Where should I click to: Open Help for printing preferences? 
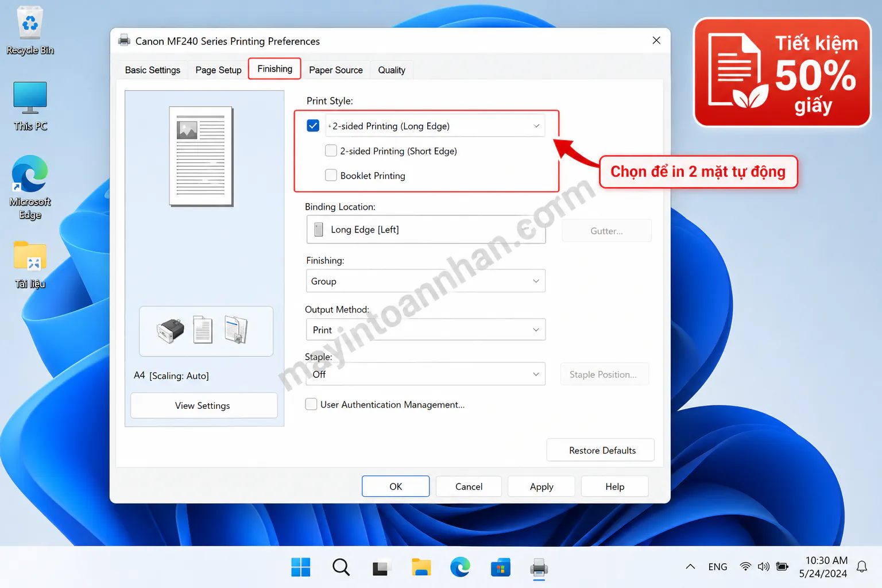614,486
